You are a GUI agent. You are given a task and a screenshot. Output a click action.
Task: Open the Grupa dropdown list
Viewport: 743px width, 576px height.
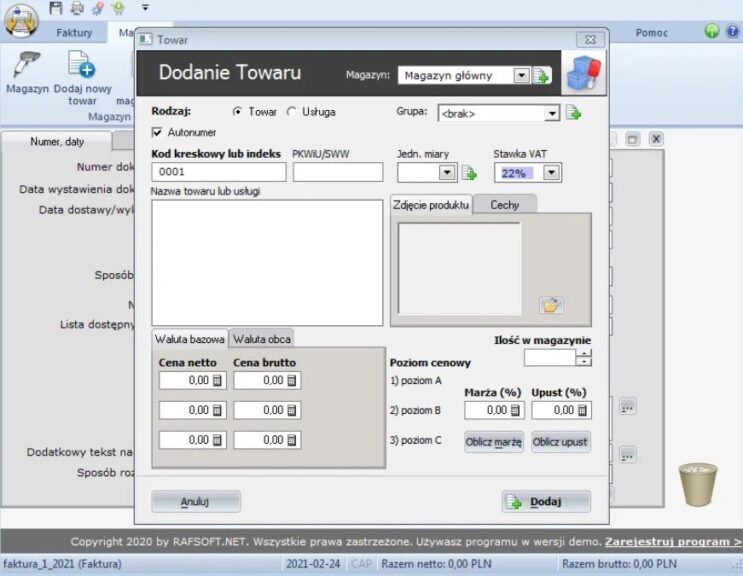[x=552, y=114]
